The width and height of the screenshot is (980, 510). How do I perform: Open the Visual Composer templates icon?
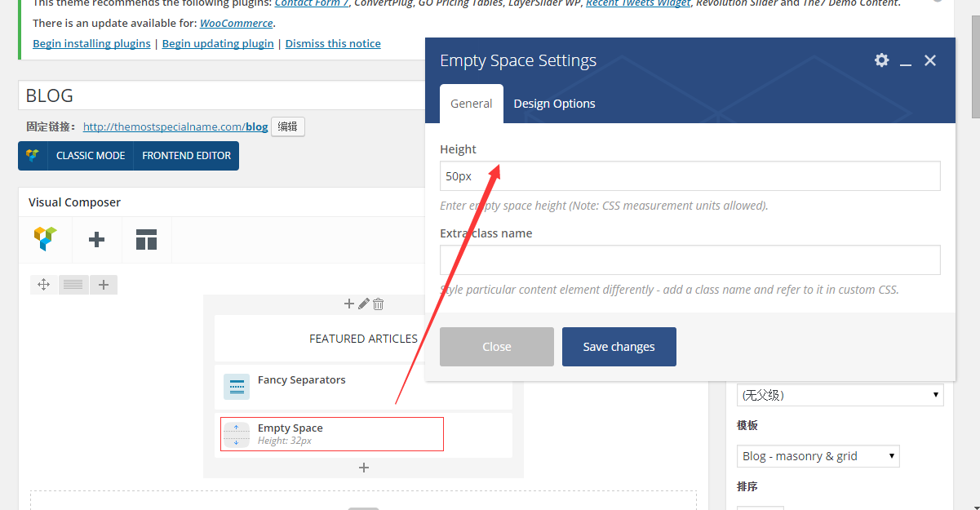click(146, 239)
